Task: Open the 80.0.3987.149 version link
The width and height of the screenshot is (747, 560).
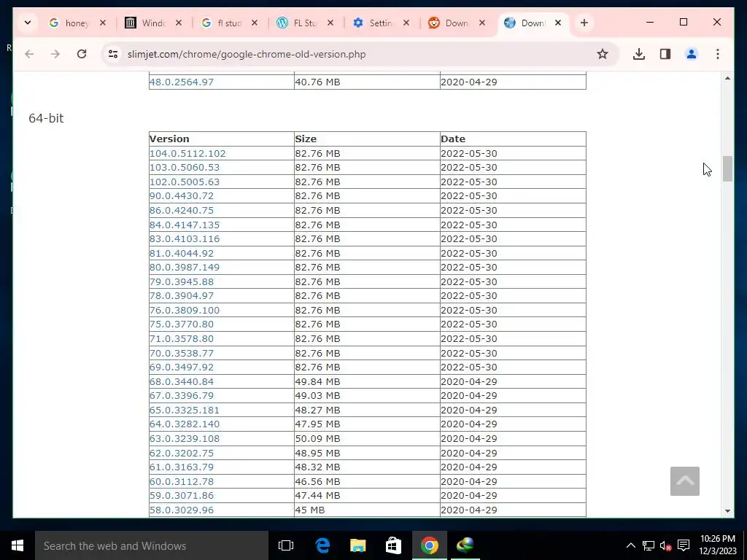Action: tap(185, 268)
